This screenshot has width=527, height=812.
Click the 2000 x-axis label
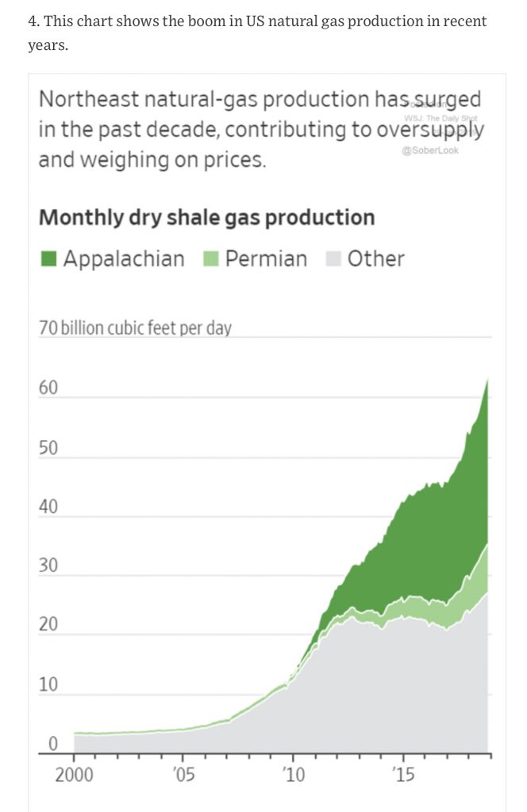[72, 775]
